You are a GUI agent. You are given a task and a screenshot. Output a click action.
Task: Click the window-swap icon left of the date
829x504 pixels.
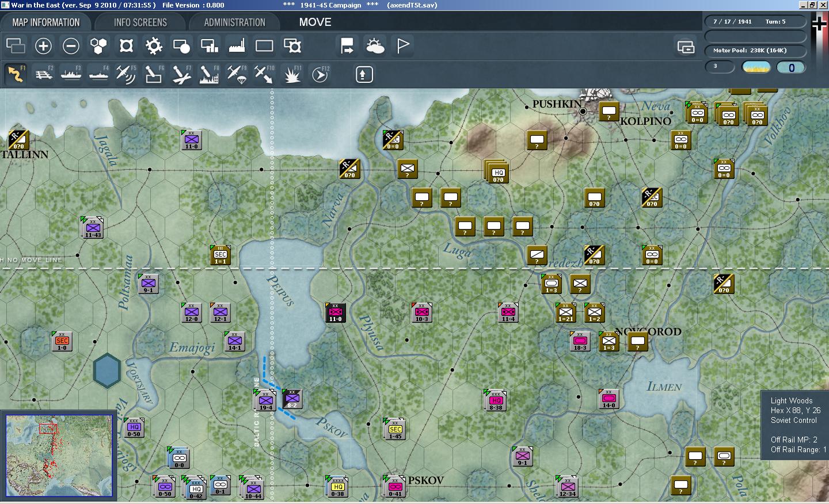[x=686, y=47]
